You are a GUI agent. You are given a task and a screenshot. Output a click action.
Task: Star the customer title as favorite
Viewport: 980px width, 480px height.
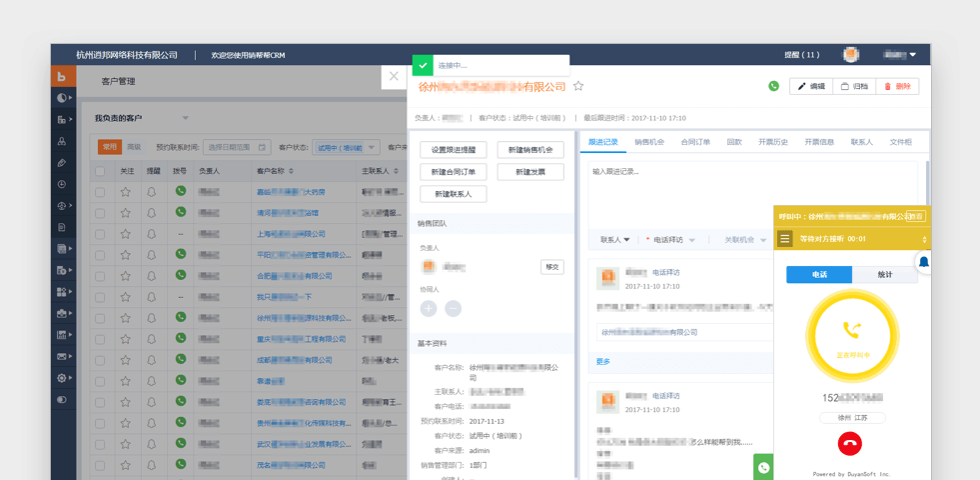pos(578,86)
